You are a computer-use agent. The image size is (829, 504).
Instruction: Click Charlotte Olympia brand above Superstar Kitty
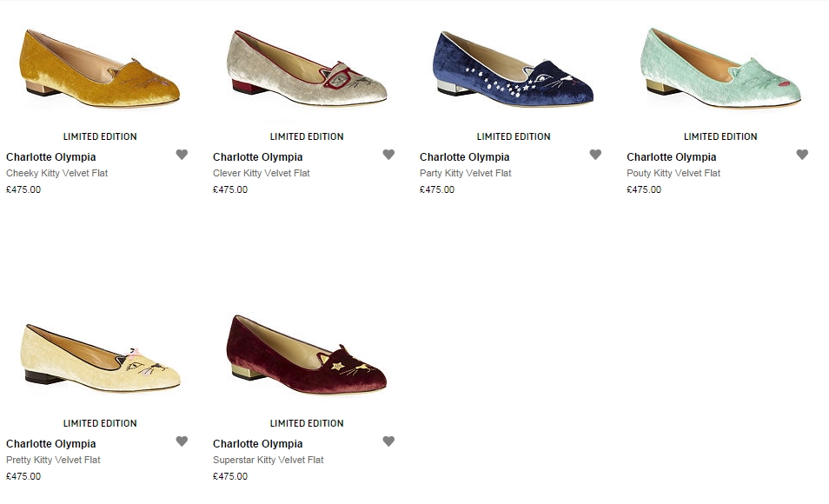[x=257, y=444]
